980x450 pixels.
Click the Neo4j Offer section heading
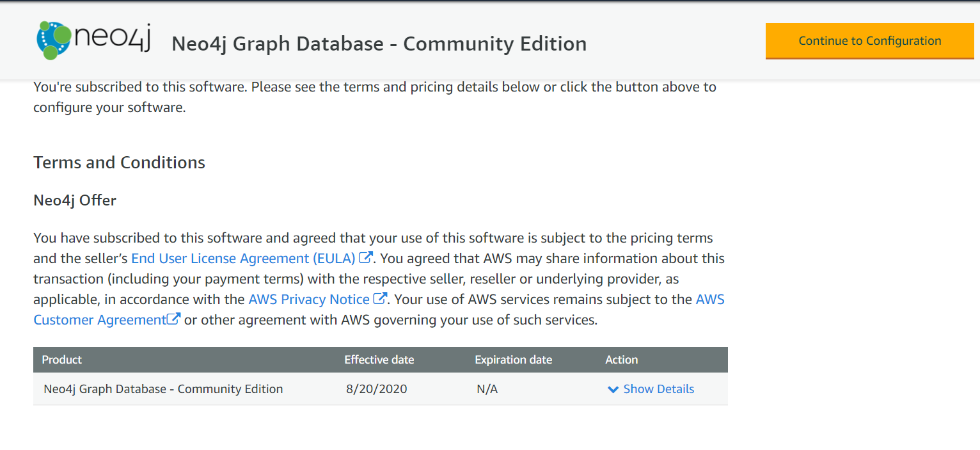(75, 200)
